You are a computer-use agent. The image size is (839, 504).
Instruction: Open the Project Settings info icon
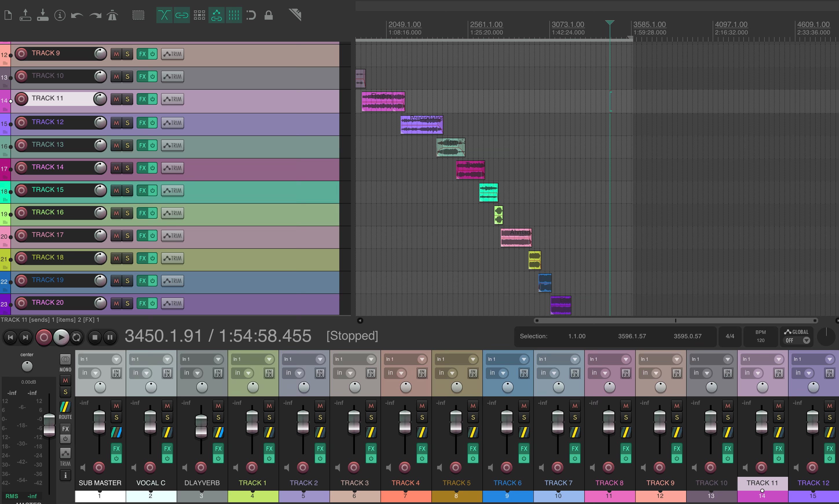(60, 15)
